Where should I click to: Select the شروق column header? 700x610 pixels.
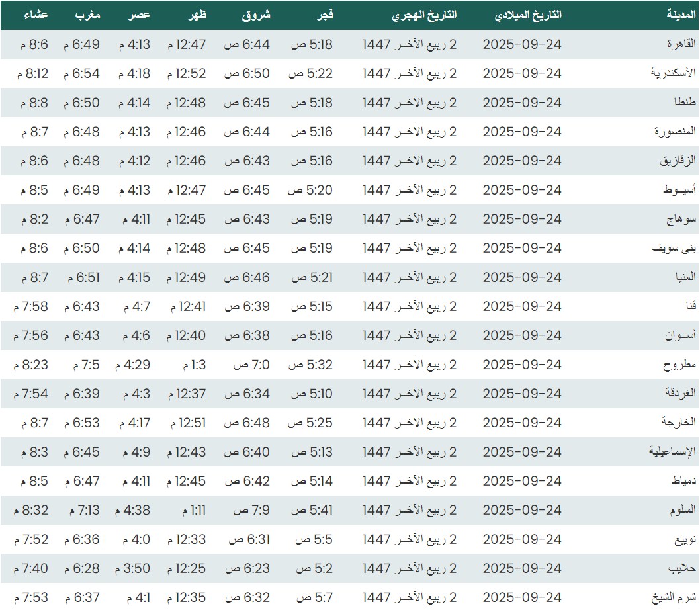(257, 15)
